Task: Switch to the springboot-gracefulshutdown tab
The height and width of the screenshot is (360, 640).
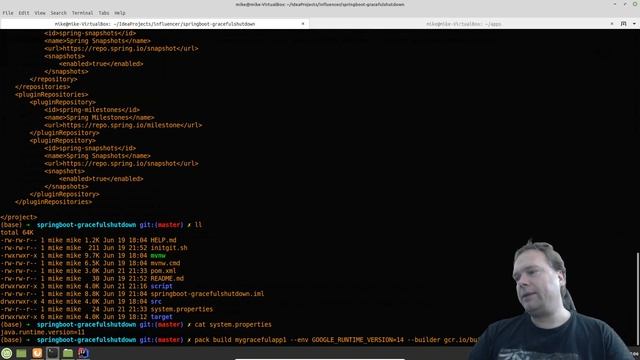Action: pos(155,24)
